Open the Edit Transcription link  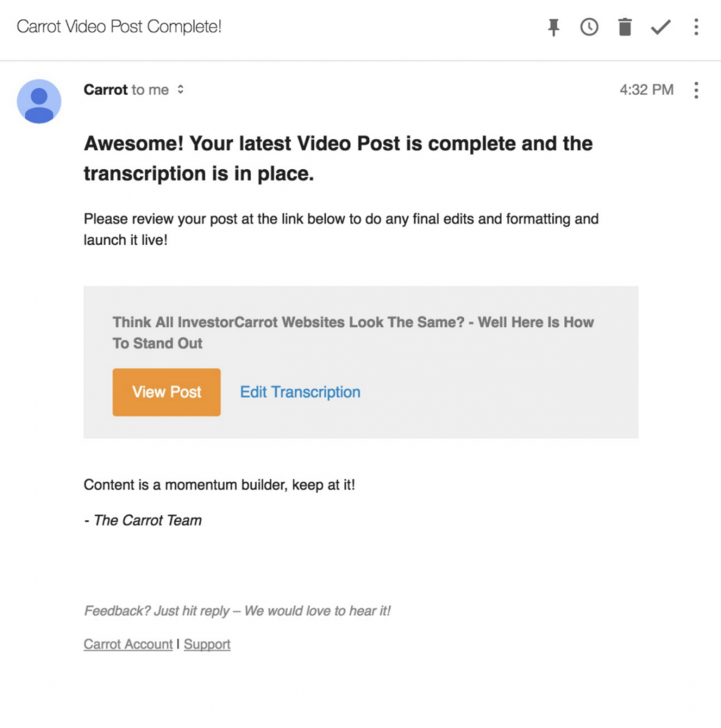300,392
